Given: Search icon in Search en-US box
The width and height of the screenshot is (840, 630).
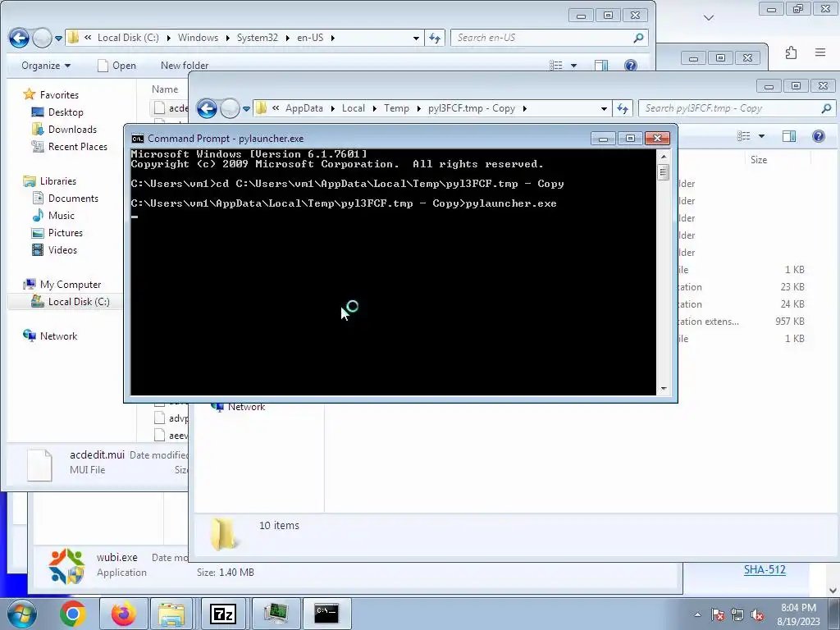Looking at the screenshot, I should pyautogui.click(x=638, y=38).
